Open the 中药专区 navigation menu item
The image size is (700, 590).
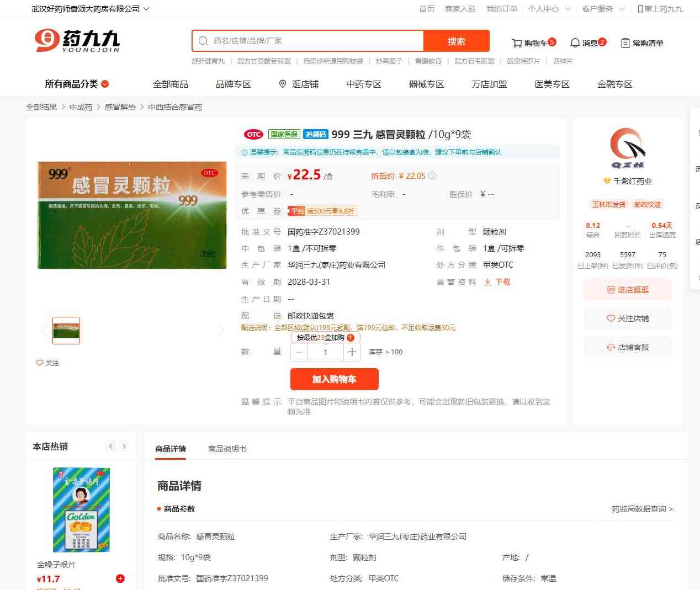[x=363, y=84]
